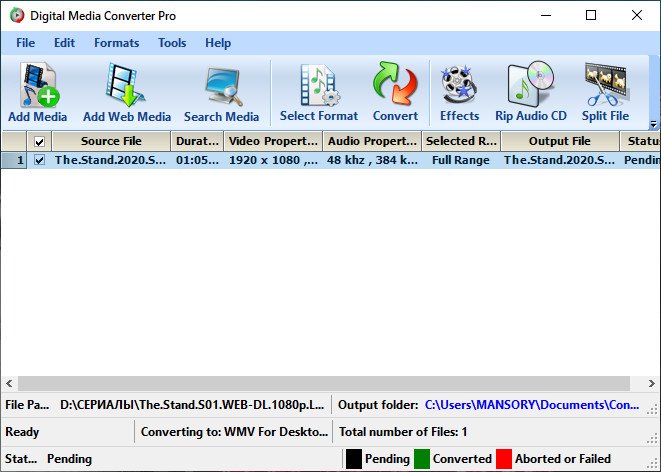The image size is (661, 472).
Task: Click the 01:05 duration cell
Action: pos(197,160)
